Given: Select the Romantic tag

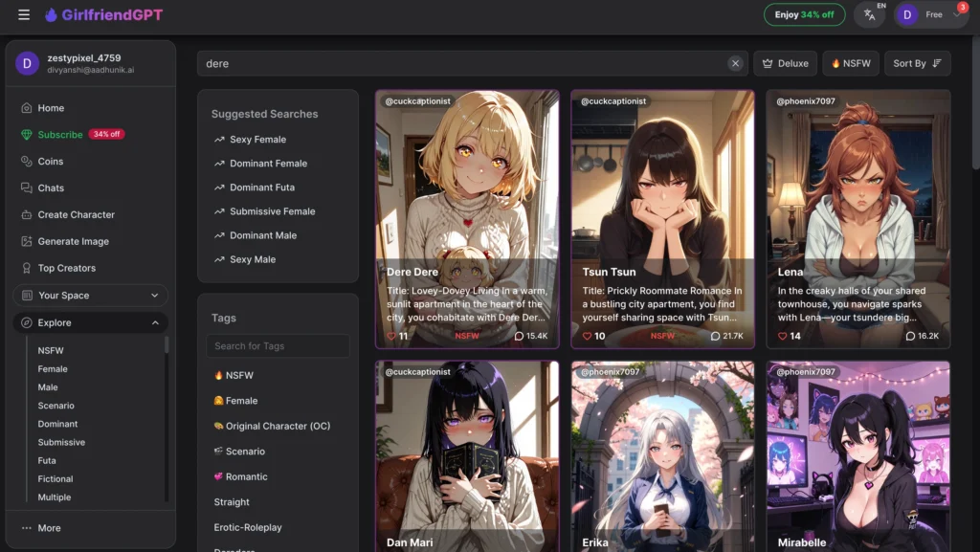Looking at the screenshot, I should pyautogui.click(x=240, y=476).
